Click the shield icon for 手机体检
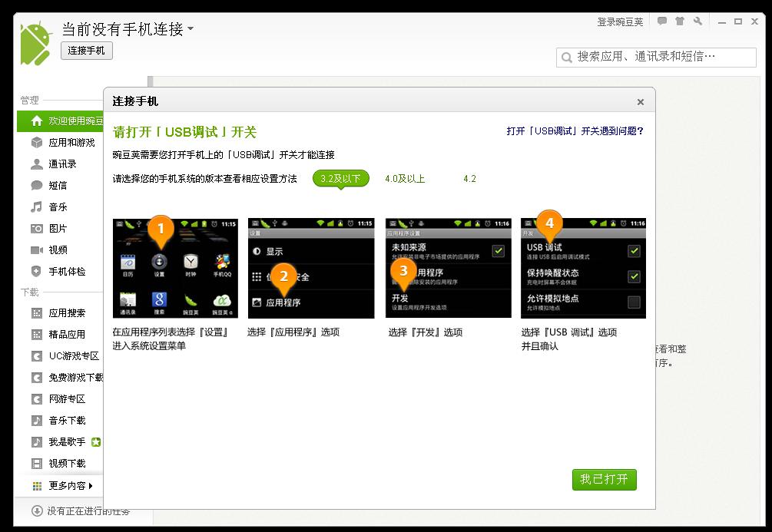 coord(36,271)
